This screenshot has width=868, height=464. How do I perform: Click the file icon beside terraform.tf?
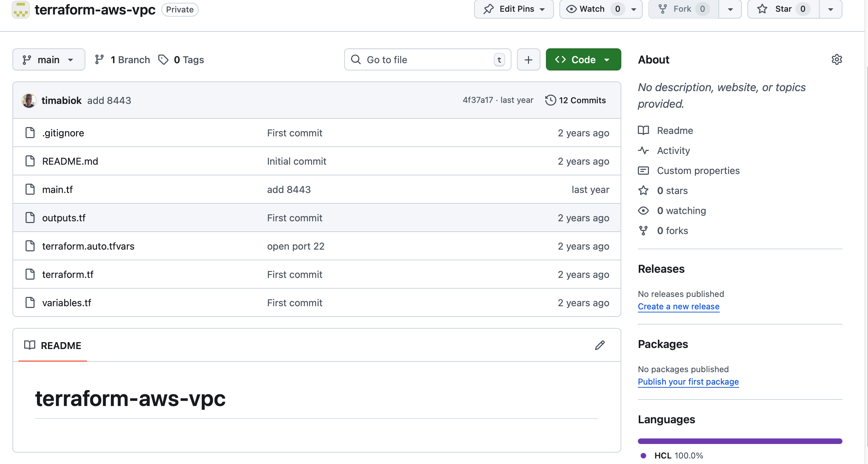[30, 274]
